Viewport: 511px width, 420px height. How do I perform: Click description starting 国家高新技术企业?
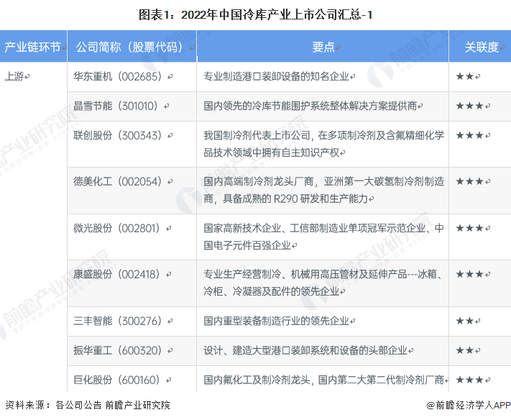[323, 237]
